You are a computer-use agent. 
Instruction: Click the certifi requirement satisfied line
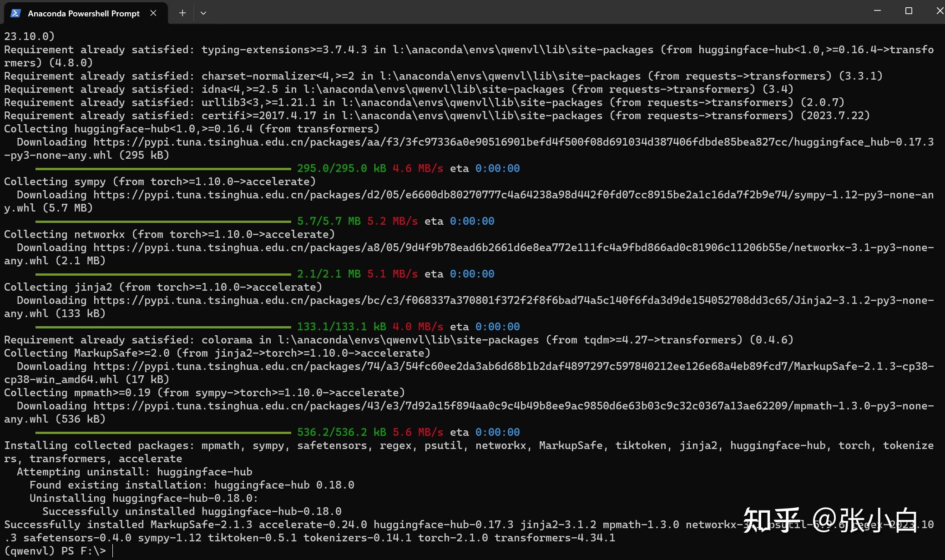[x=437, y=116]
